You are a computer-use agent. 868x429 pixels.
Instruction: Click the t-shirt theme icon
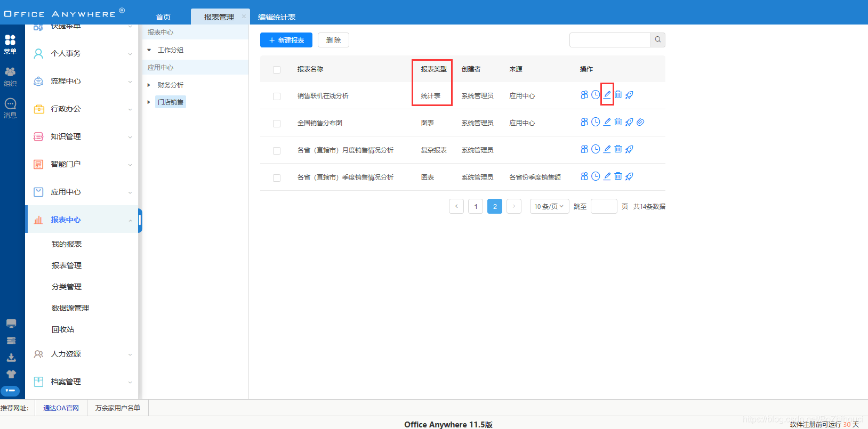tap(11, 374)
